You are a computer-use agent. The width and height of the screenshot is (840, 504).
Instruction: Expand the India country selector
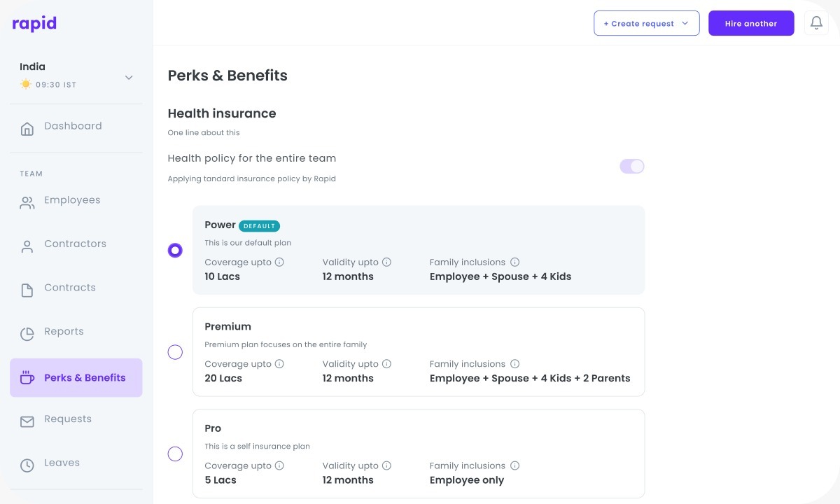129,78
